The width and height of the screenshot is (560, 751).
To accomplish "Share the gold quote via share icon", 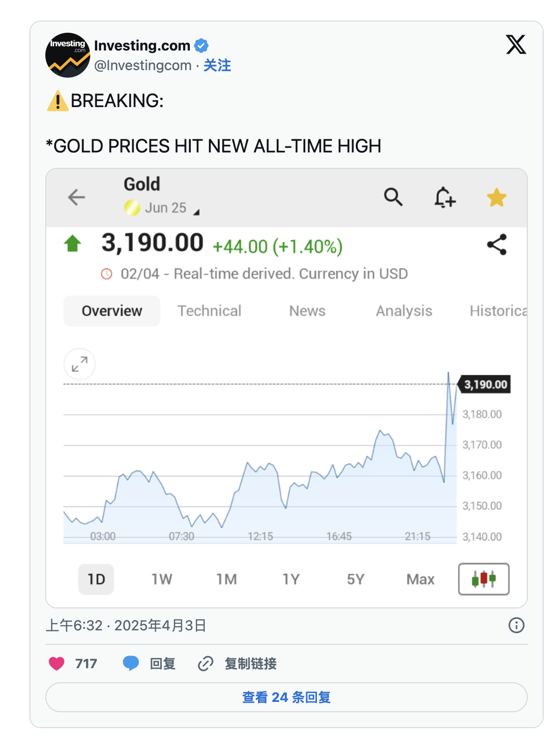I will [x=496, y=245].
